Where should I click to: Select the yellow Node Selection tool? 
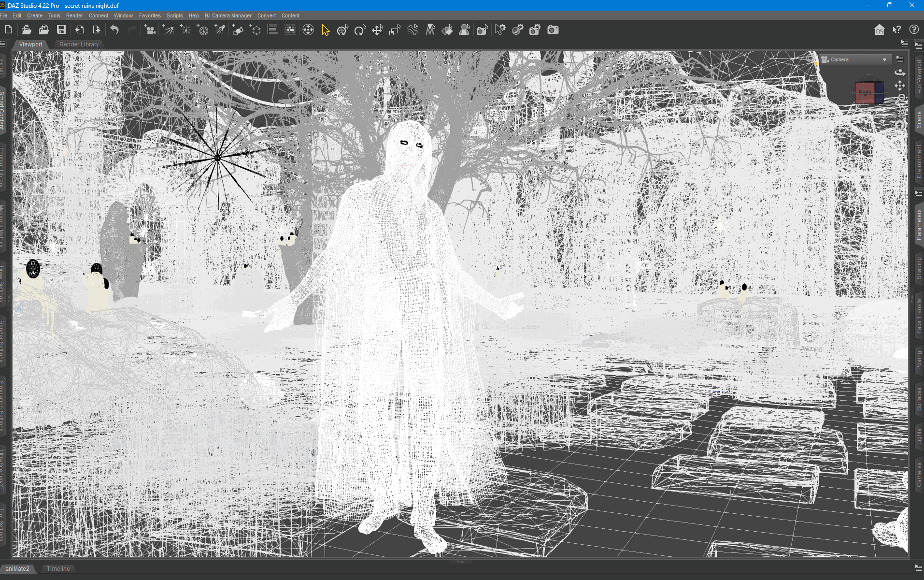tap(326, 30)
